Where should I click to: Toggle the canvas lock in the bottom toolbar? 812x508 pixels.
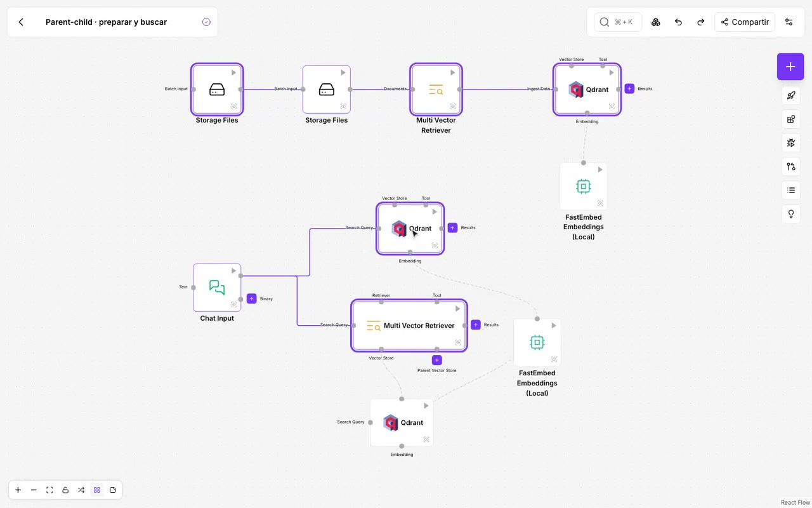(65, 490)
